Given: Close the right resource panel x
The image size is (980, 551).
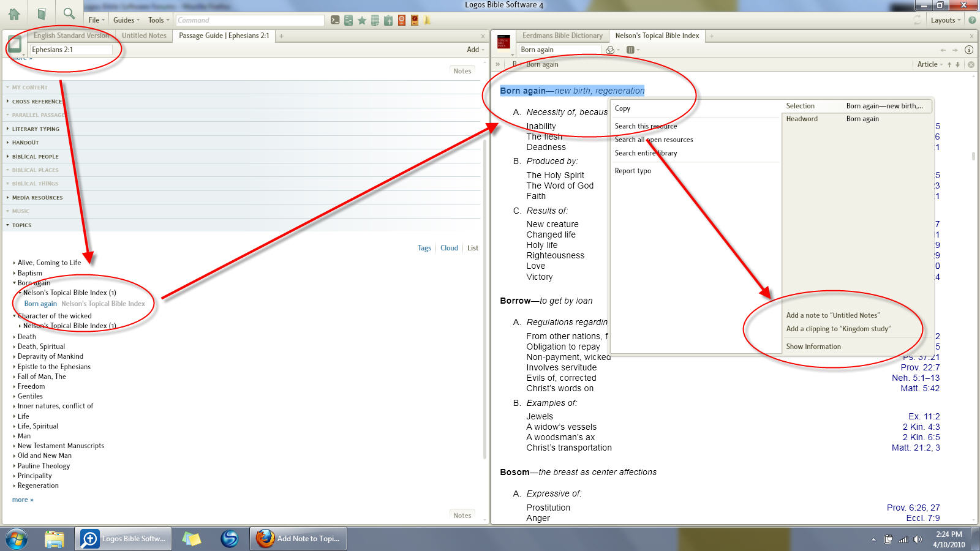Looking at the screenshot, I should pos(971,36).
